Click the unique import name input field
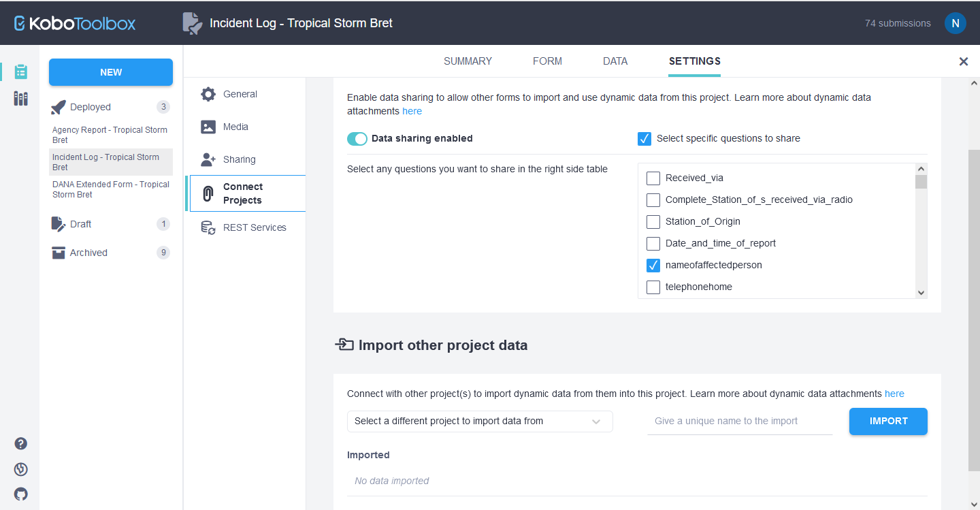The height and width of the screenshot is (510, 980). [x=740, y=421]
